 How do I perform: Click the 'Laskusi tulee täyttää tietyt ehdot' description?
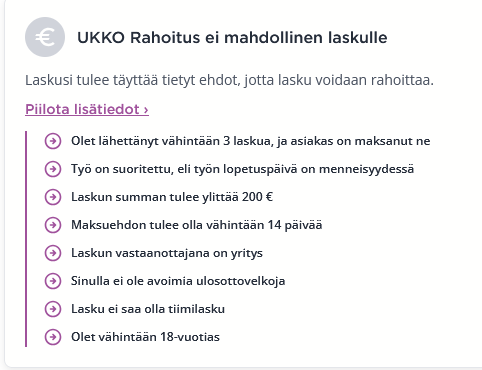229,80
